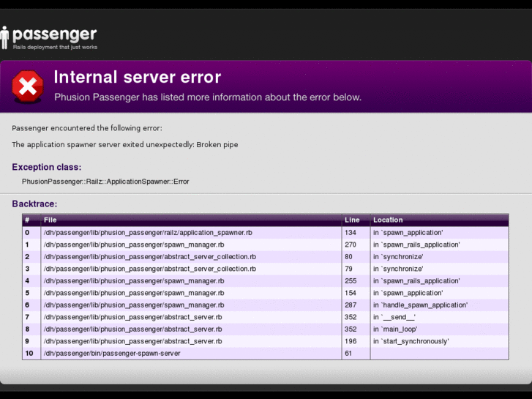Click the red error X icon
Screen dimensions: 532x399
click(28, 86)
